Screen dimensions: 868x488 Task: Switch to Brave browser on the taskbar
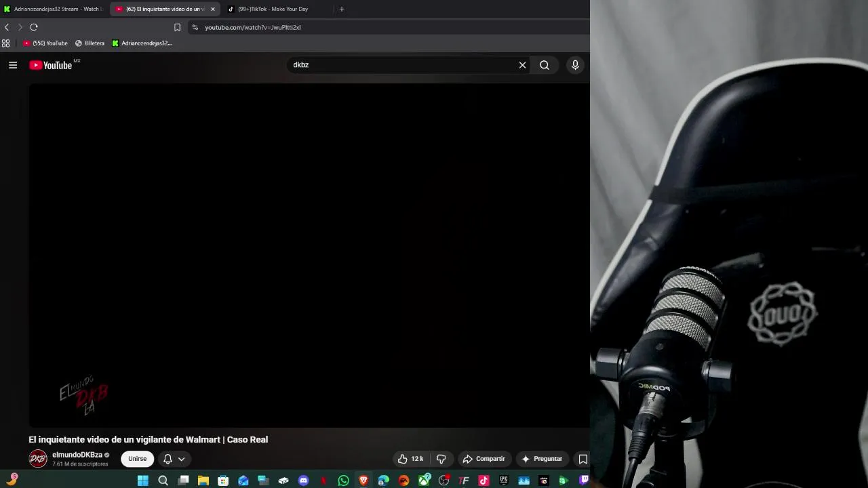click(x=363, y=481)
